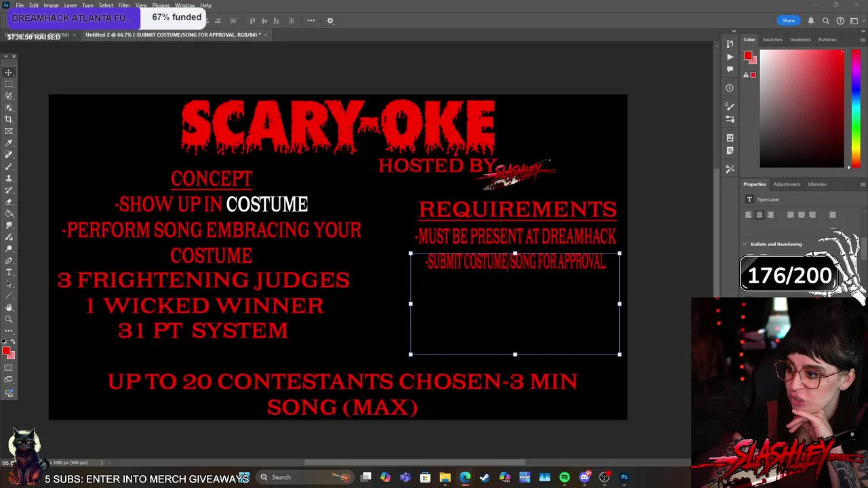Select the Hand tool
Image resolution: width=868 pixels, height=488 pixels.
pyautogui.click(x=9, y=308)
